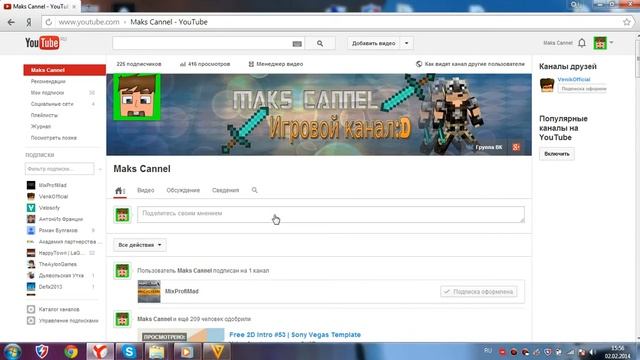Reload the page with refresh icon

pyautogui.click(x=49, y=22)
